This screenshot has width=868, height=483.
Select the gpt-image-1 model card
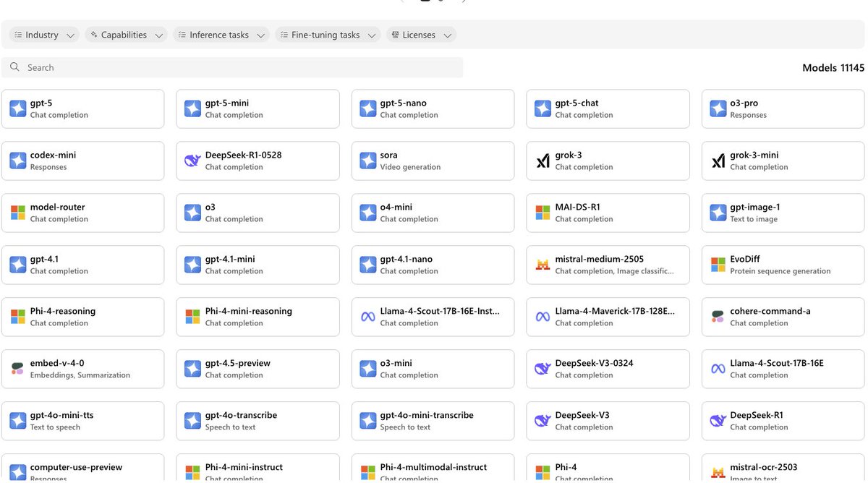(783, 213)
